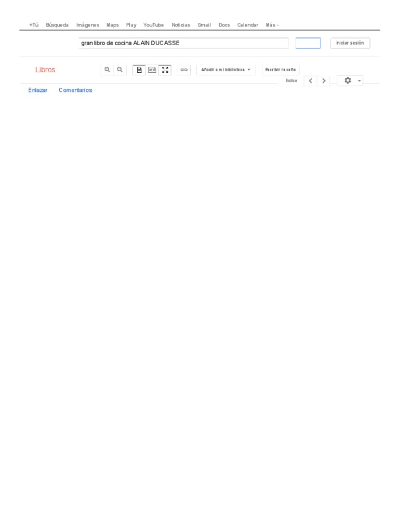Click the Libros logo link
The height and width of the screenshot is (532, 399).
point(45,70)
